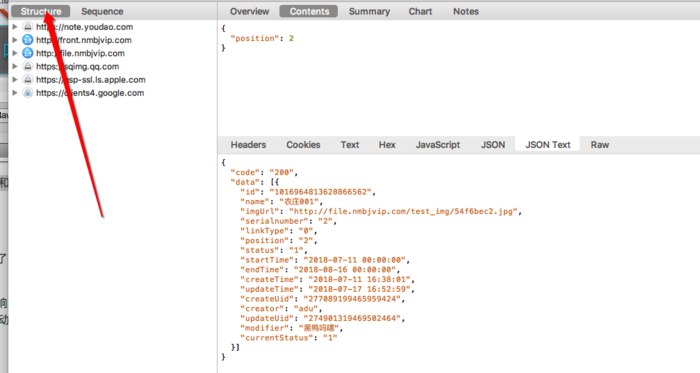The image size is (700, 373).
Task: Click the "status": "1" line
Action: (x=274, y=250)
